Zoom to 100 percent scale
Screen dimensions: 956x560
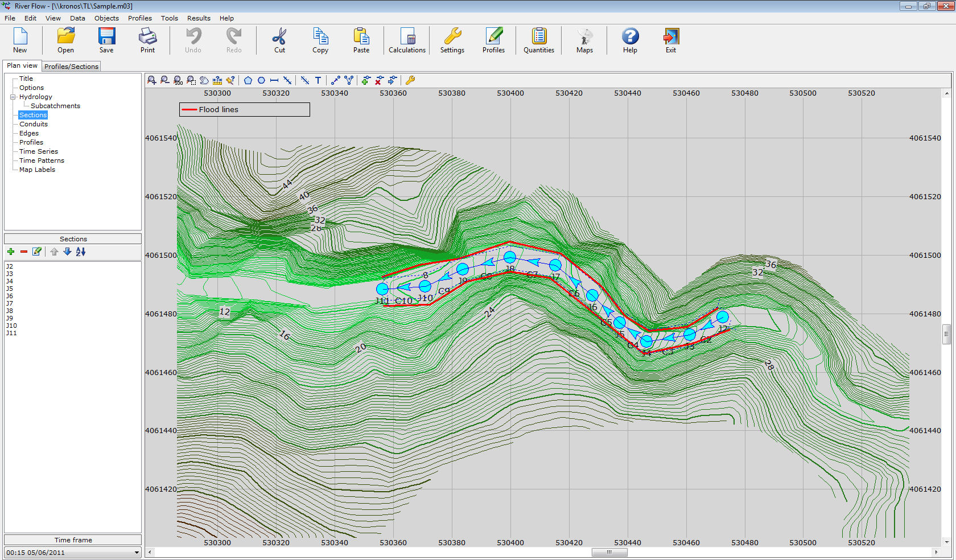pos(178,80)
